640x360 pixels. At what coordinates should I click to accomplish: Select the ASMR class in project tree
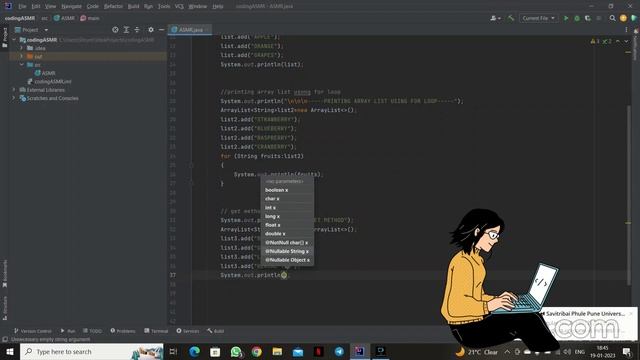click(x=45, y=73)
